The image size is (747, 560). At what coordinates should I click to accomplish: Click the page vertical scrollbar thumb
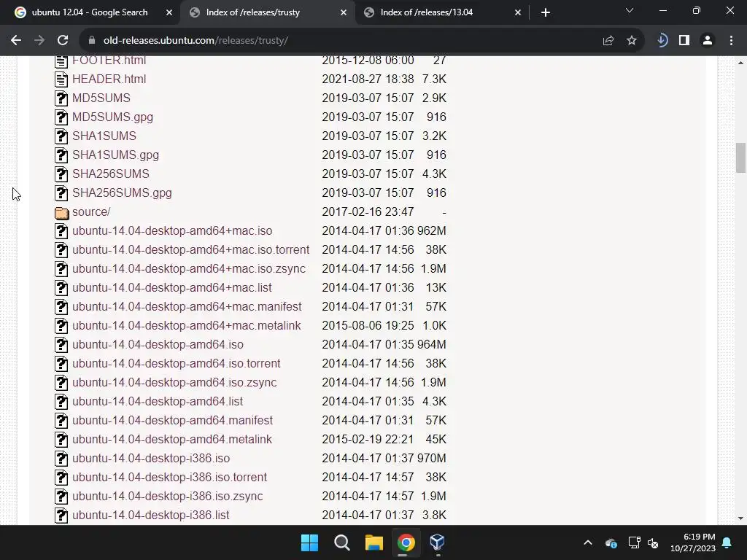[741, 157]
